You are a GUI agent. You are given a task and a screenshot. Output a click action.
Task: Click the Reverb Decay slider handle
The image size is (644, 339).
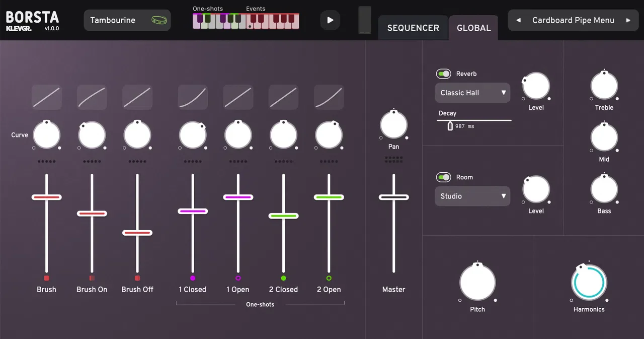[450, 126]
